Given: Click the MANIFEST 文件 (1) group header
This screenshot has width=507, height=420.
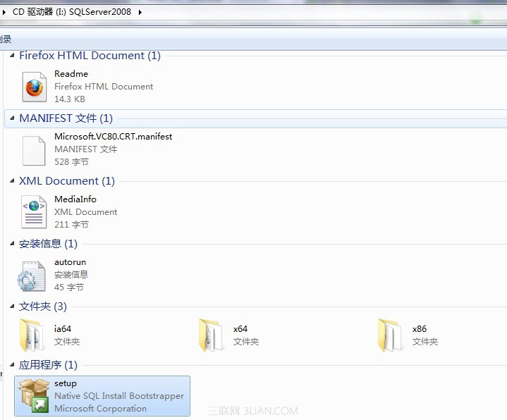Looking at the screenshot, I should click(66, 118).
